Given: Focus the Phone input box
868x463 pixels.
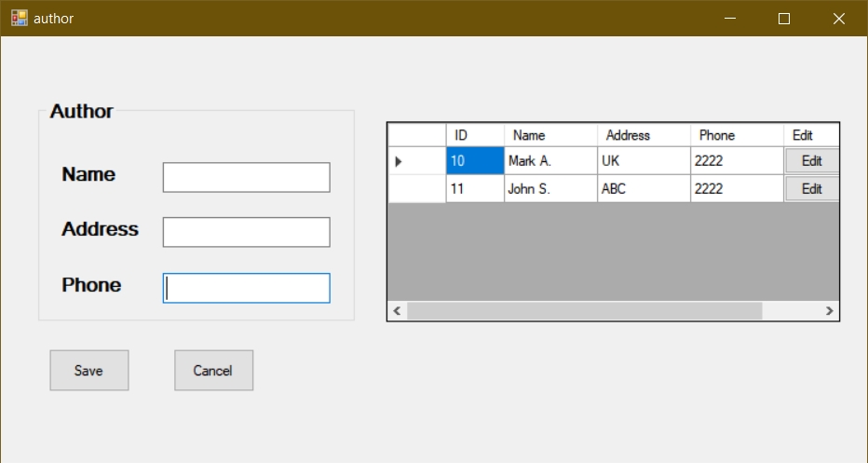Looking at the screenshot, I should tap(246, 288).
